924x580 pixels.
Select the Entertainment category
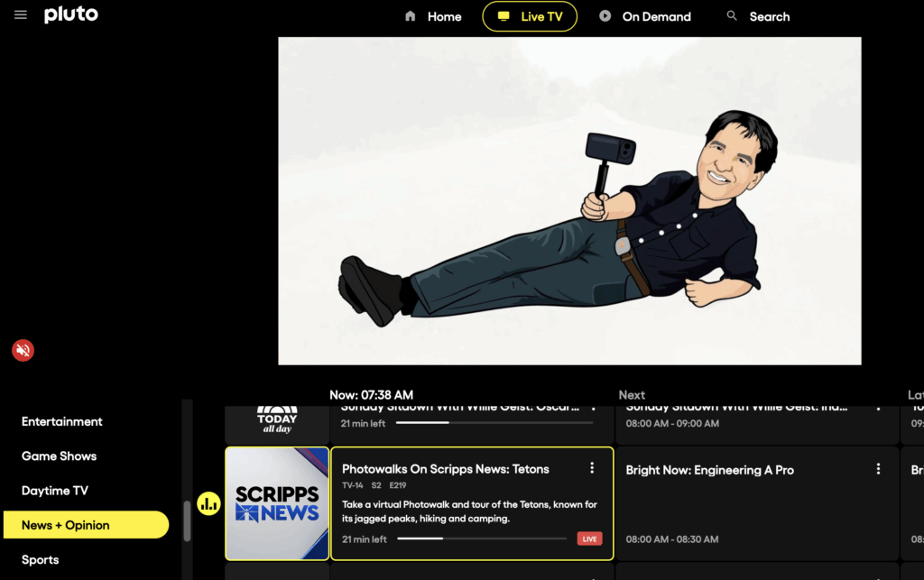(62, 421)
